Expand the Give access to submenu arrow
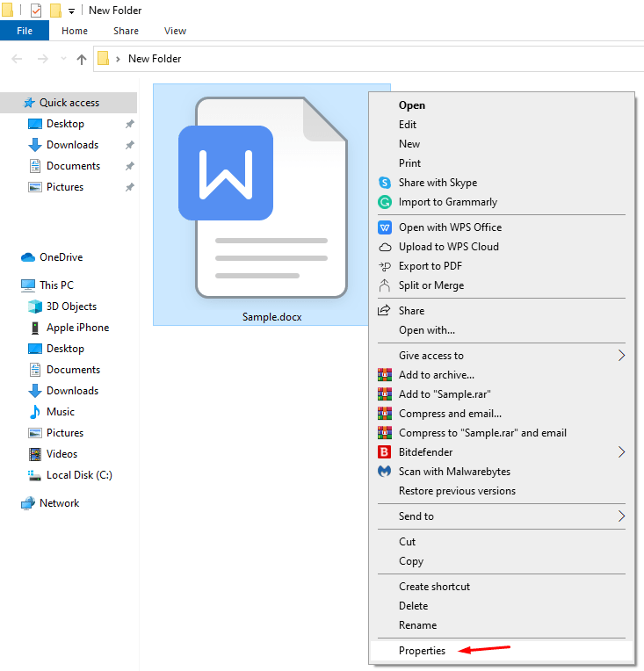This screenshot has width=644, height=671. click(621, 356)
